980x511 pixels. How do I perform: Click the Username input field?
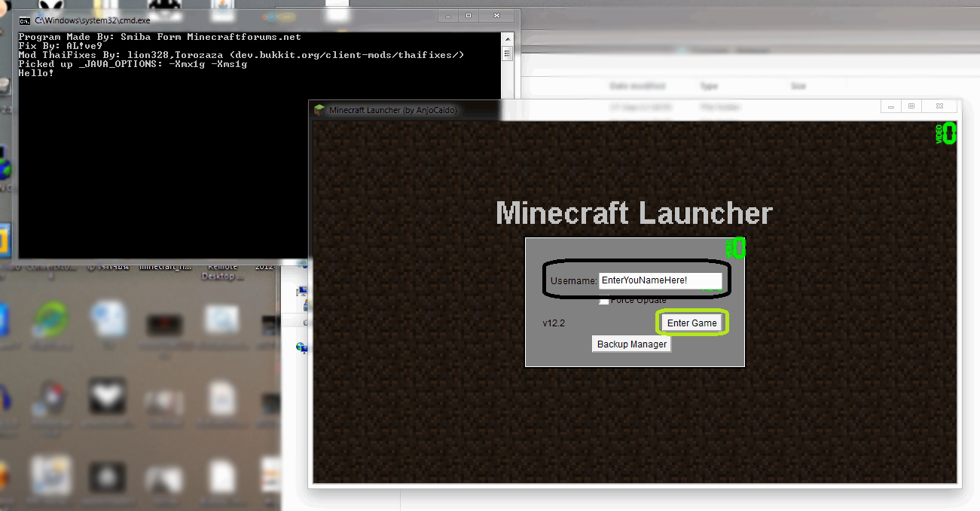[660, 280]
